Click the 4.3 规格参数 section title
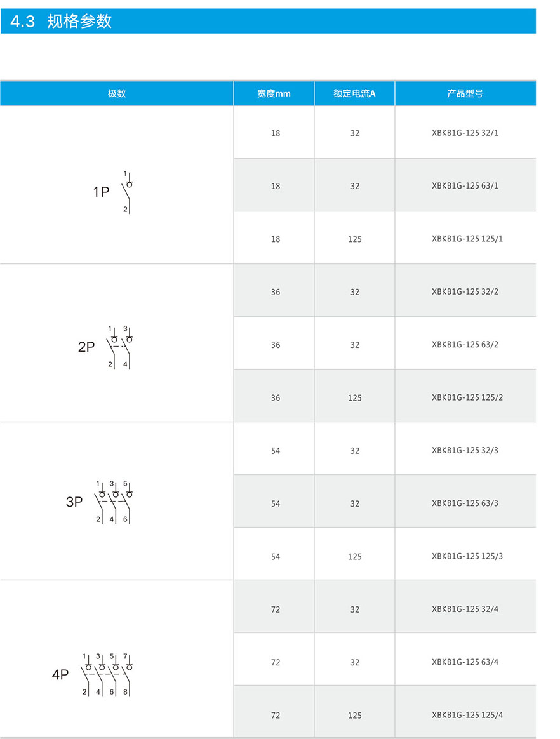Image resolution: width=560 pixels, height=739 pixels. (x=62, y=22)
